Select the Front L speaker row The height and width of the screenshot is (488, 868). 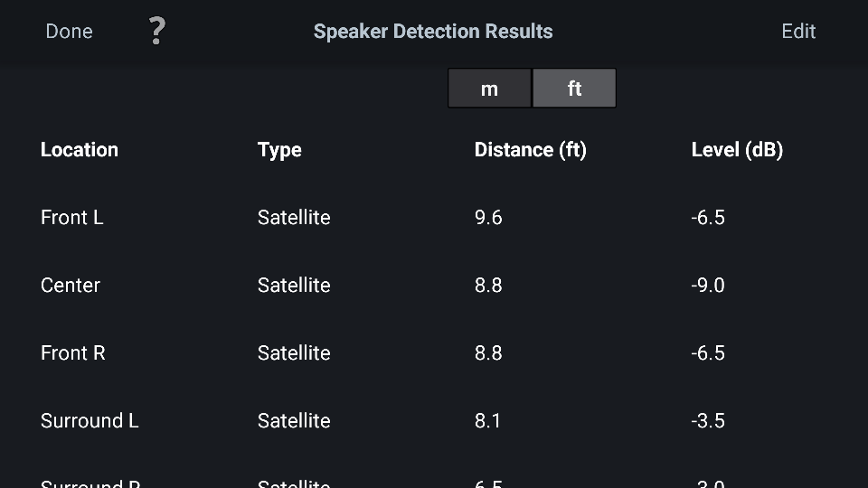point(434,218)
